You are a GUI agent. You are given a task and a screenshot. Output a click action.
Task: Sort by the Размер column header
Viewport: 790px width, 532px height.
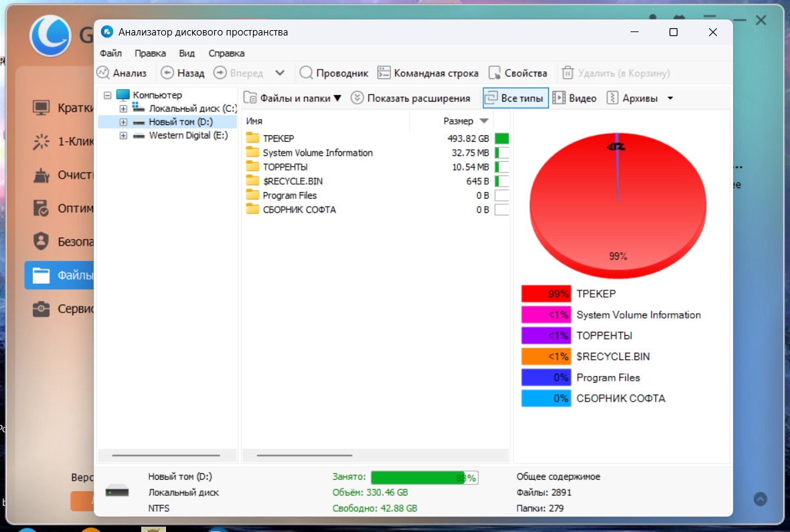(458, 121)
